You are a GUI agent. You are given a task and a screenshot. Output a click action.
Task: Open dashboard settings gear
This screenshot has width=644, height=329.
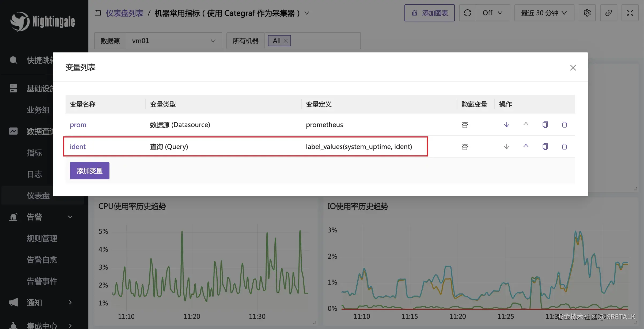click(587, 13)
